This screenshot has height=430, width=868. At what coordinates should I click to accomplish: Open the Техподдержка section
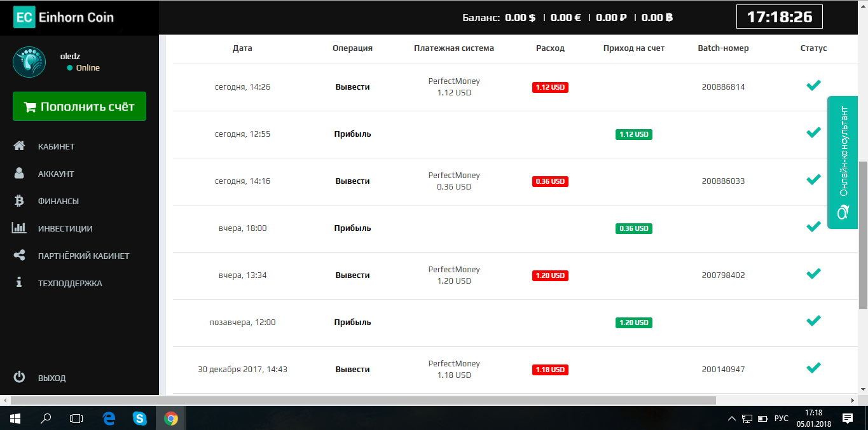point(70,283)
